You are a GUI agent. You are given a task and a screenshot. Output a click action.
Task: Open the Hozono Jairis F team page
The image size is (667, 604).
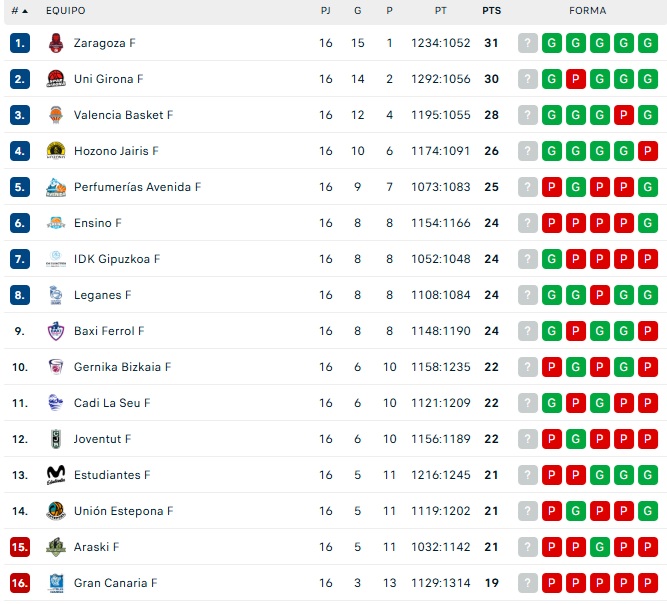pos(116,151)
